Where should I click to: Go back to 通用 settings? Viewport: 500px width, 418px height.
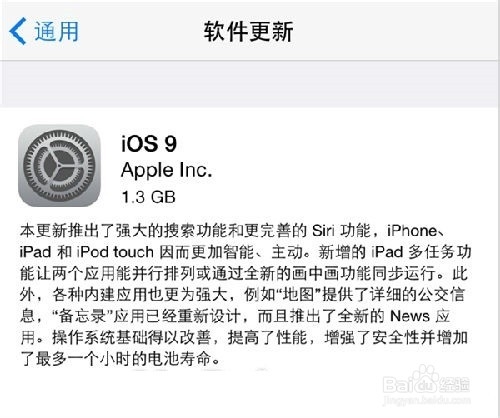pyautogui.click(x=44, y=31)
